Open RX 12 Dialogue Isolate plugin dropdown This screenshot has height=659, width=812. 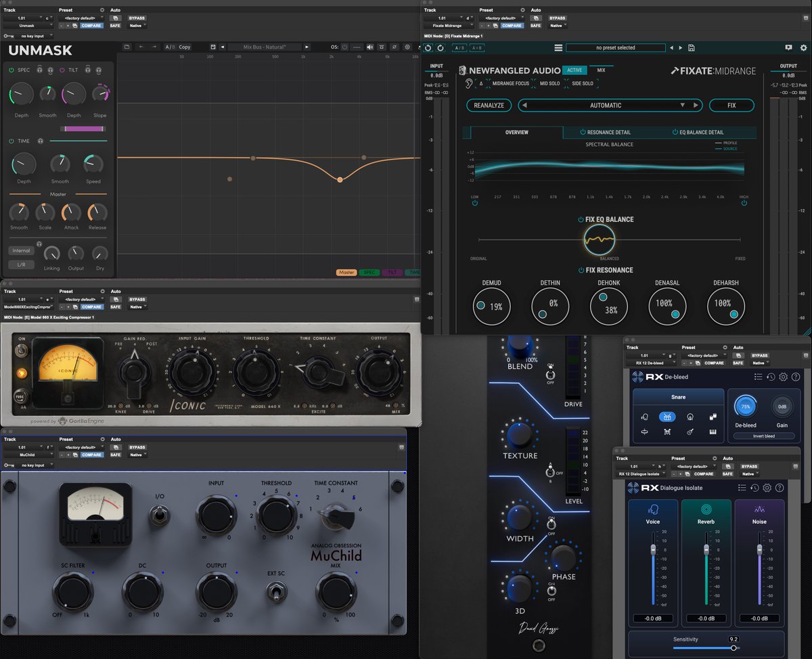coord(639,474)
